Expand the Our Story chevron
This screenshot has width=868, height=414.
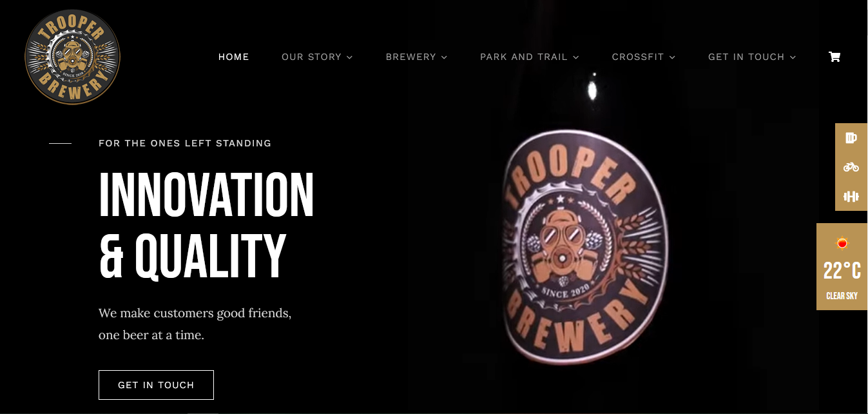coord(350,57)
